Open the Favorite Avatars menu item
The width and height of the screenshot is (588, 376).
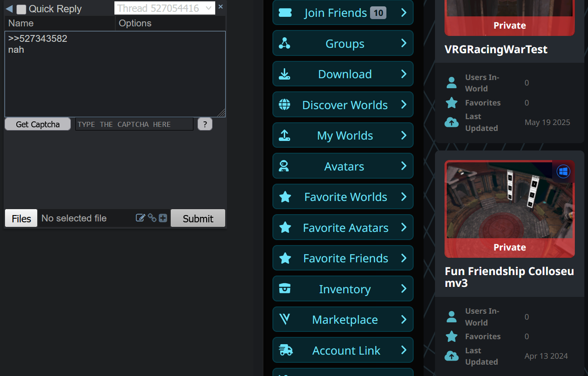[x=343, y=227]
